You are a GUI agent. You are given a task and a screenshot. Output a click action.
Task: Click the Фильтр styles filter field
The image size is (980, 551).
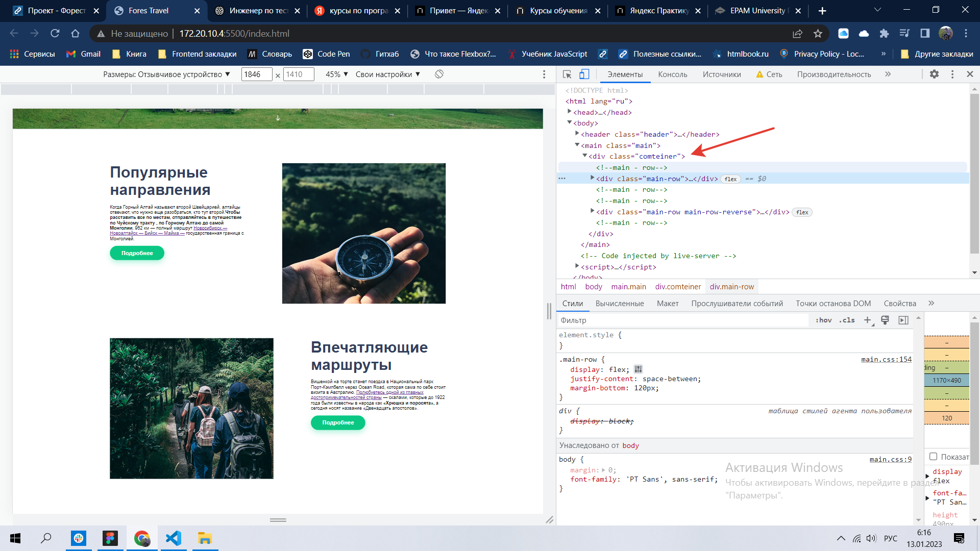(x=638, y=320)
